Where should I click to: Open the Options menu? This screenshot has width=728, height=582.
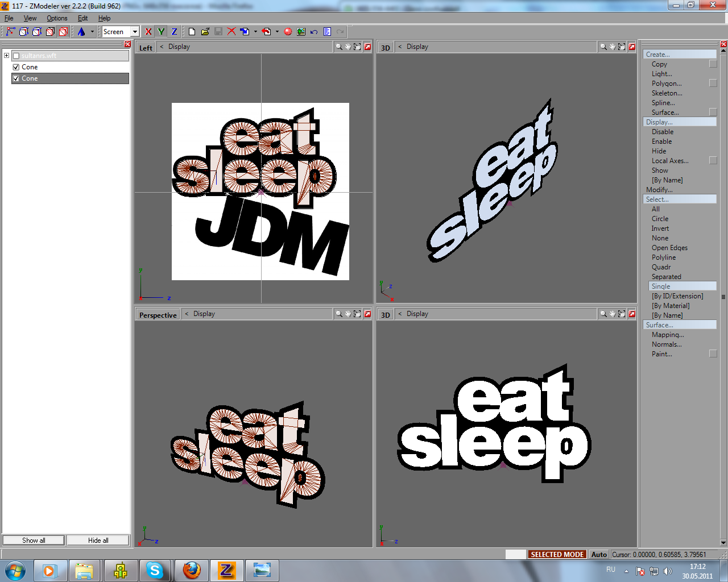click(x=57, y=18)
